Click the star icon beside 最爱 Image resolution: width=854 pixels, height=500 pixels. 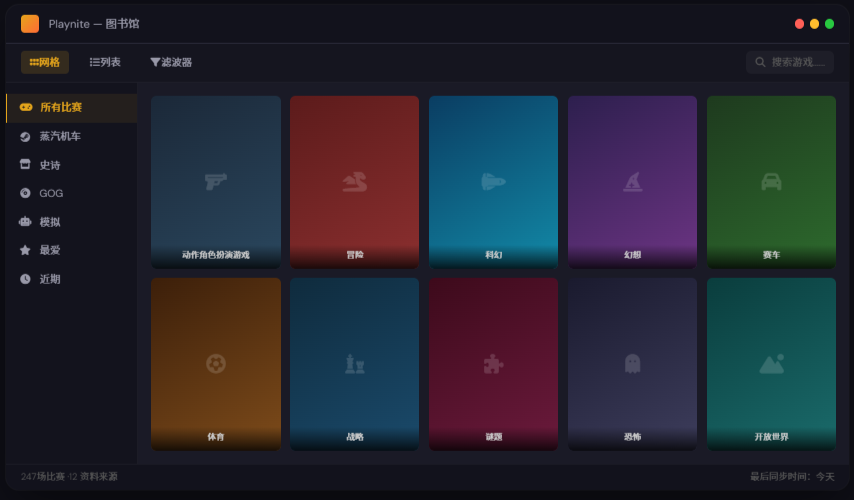click(25, 250)
